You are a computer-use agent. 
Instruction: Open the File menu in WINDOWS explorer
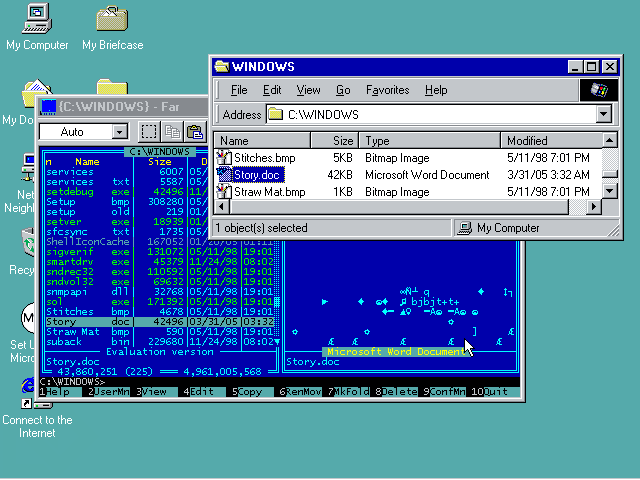click(239, 90)
